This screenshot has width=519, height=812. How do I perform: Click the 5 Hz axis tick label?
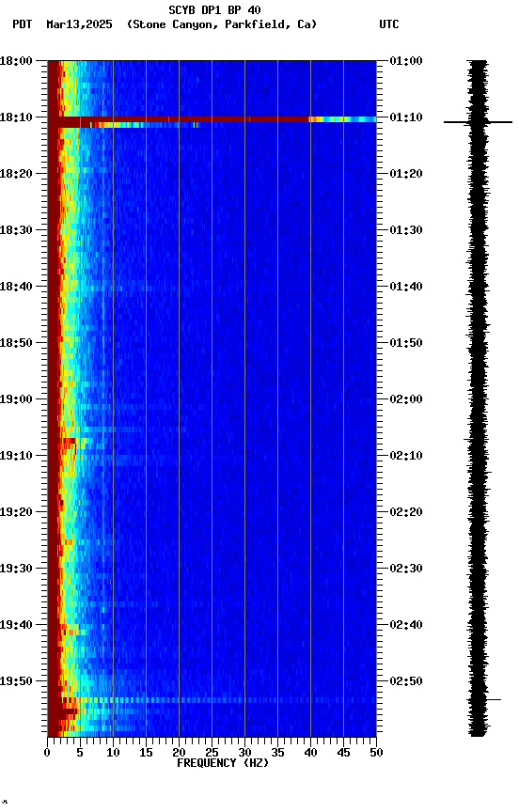(80, 753)
